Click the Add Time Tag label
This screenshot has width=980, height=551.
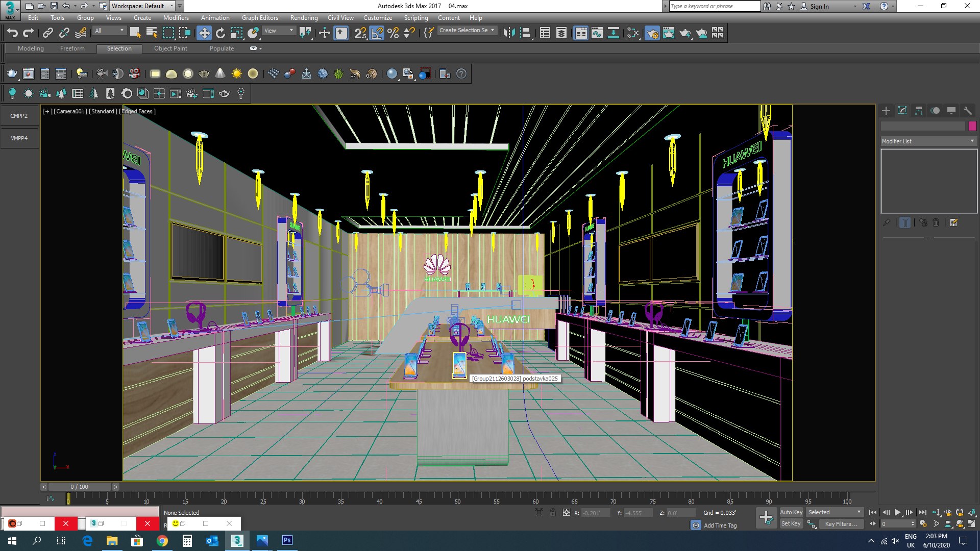720,525
